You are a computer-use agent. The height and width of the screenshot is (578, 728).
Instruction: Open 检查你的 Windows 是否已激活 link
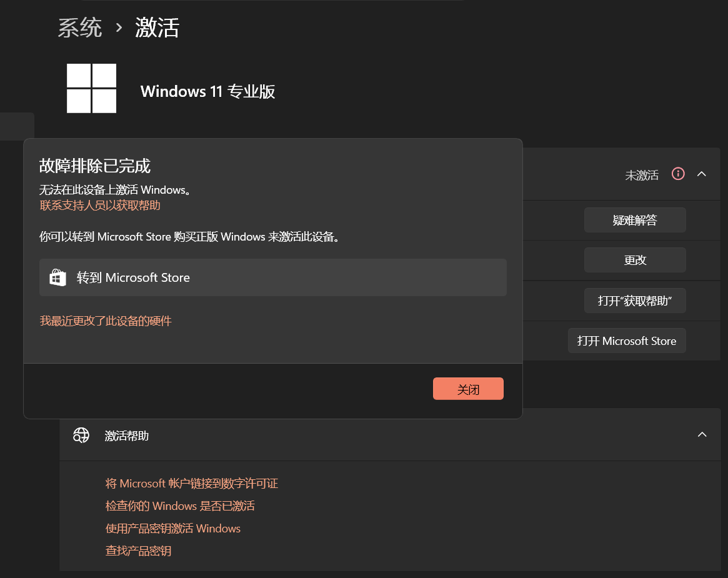(x=180, y=506)
